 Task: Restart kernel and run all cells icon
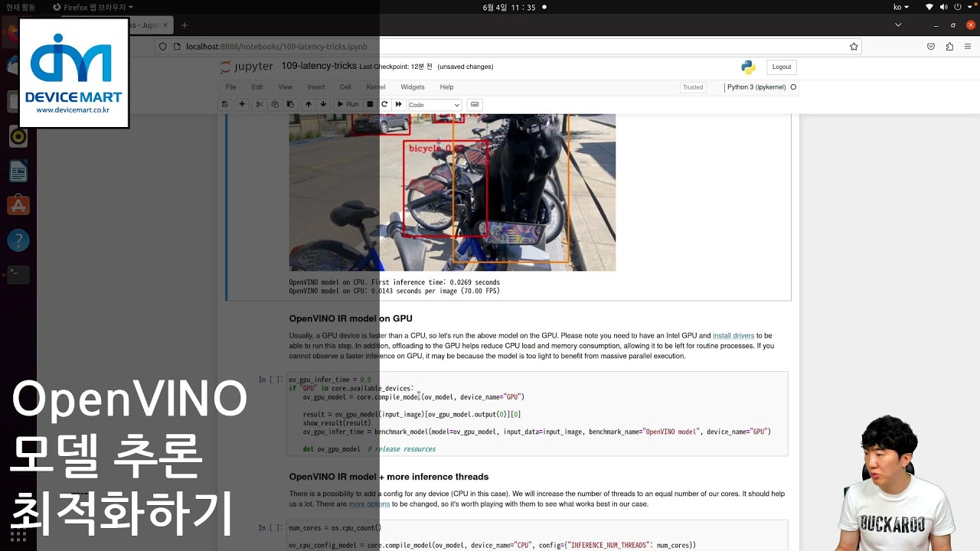[x=398, y=104]
